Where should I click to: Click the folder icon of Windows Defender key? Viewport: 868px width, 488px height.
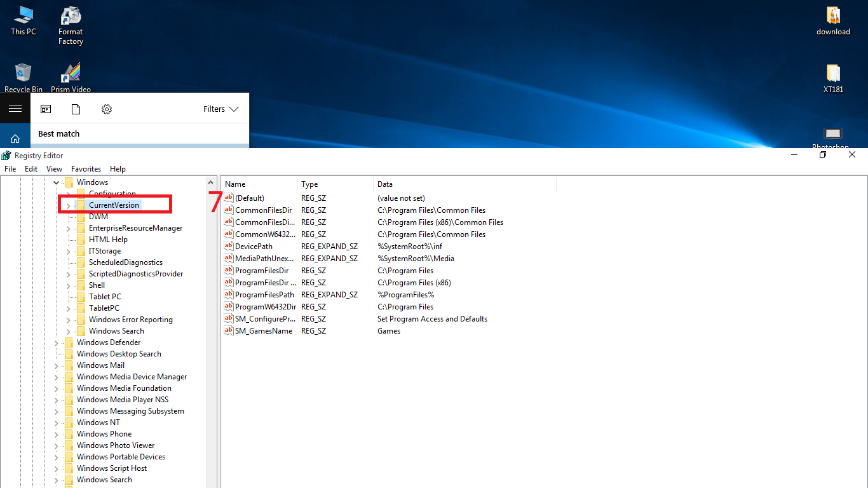click(x=69, y=342)
